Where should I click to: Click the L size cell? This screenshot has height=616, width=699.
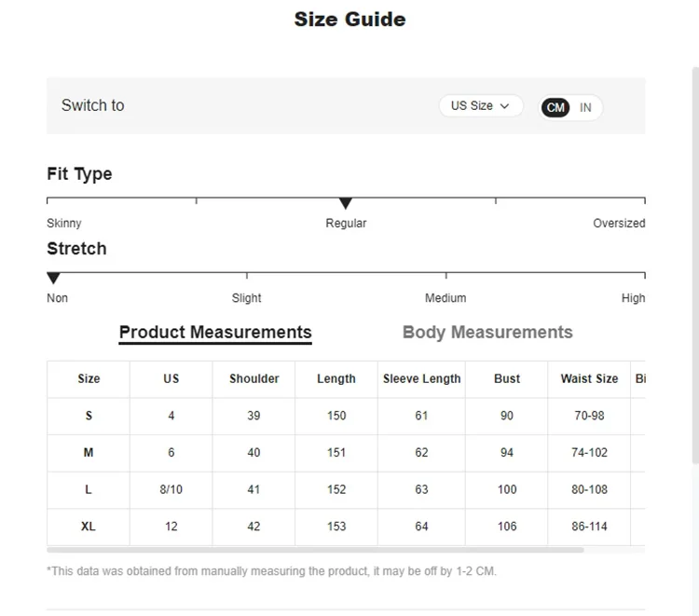click(89, 490)
